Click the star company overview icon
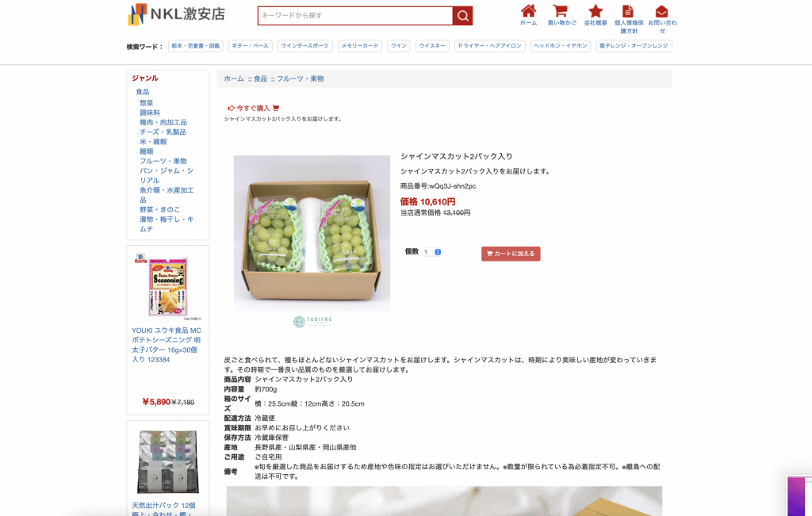 point(596,10)
